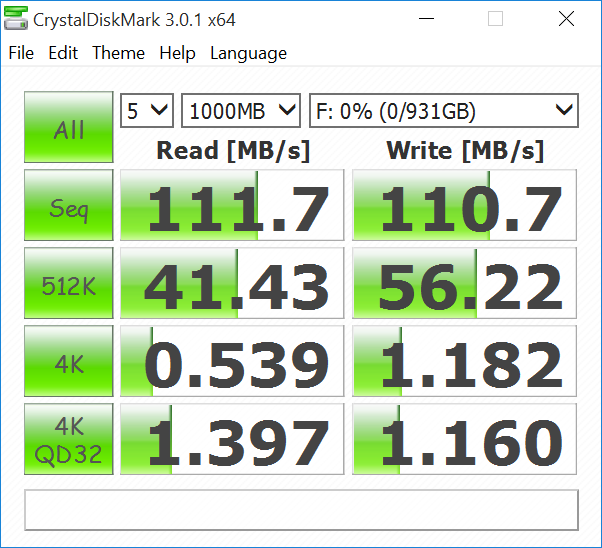Screen dimensions: 602x548
Task: Select the Seq write value 110.7
Action: point(465,205)
